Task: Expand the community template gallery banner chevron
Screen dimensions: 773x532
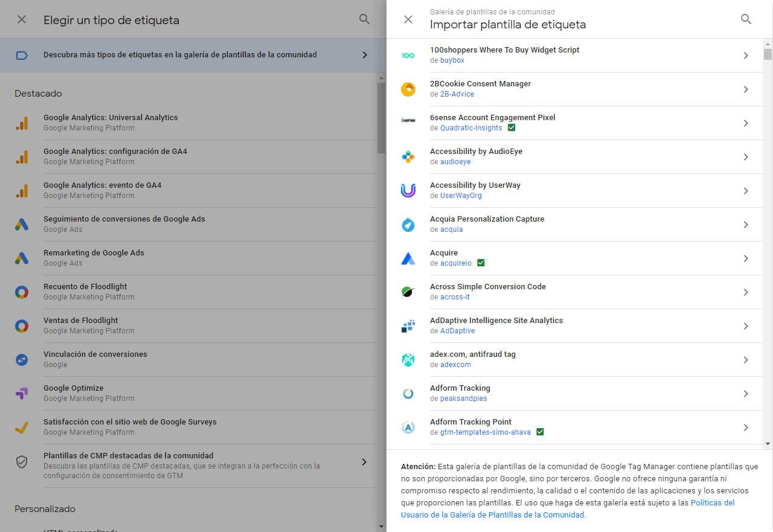Action: [x=365, y=54]
